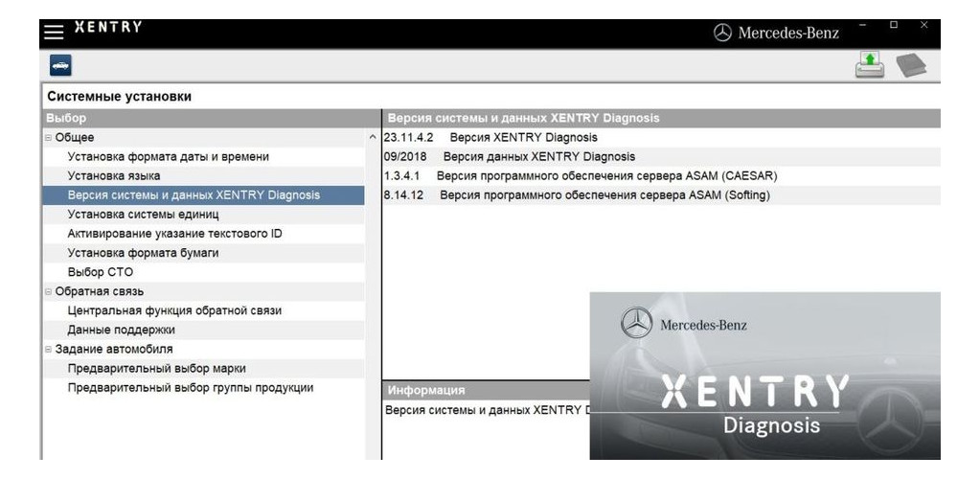Open the XENTRY hamburger menu

[x=54, y=32]
